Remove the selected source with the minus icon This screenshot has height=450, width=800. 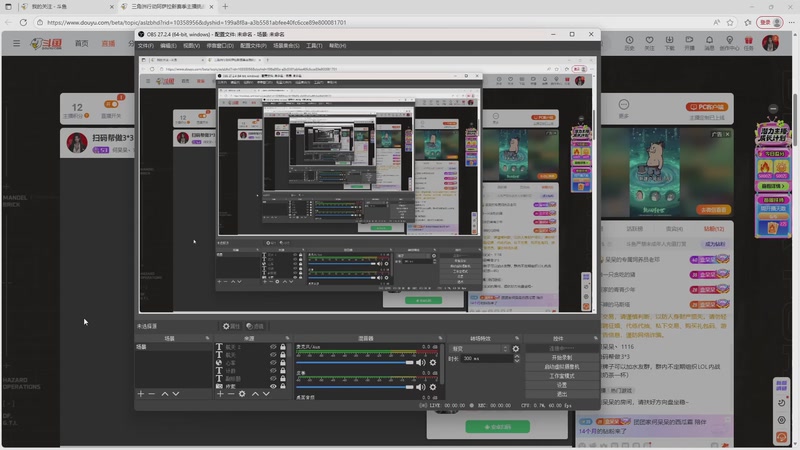click(x=231, y=394)
